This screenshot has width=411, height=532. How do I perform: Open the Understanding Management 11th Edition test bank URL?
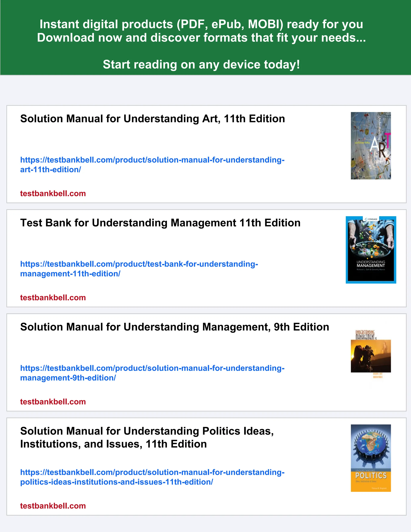click(x=139, y=269)
